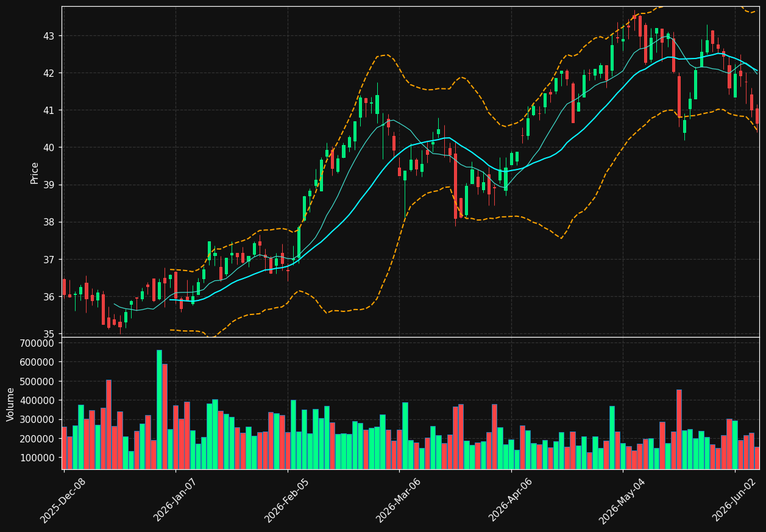Click the 300000 volume tick label
Image resolution: width=766 pixels, height=532 pixels.
38,420
